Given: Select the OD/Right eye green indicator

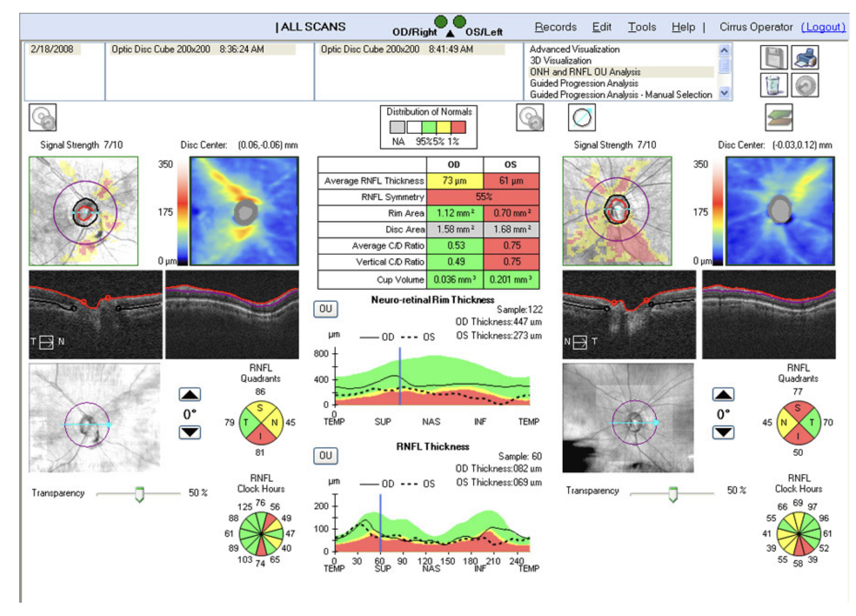Looking at the screenshot, I should coord(441,22).
